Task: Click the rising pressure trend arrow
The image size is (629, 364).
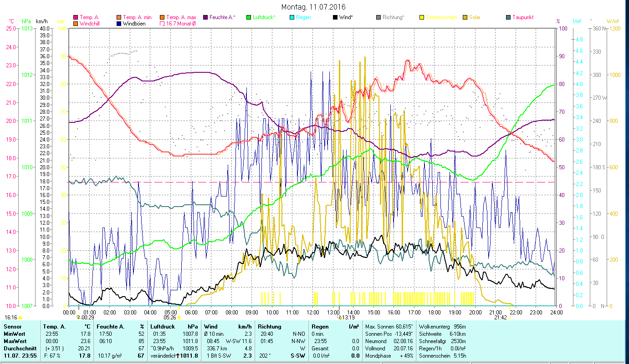Action: click(x=178, y=355)
